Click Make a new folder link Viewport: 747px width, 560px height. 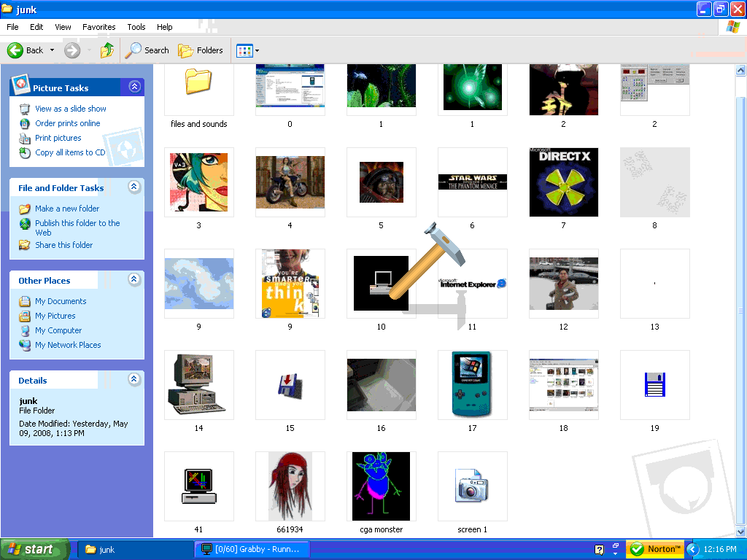67,209
